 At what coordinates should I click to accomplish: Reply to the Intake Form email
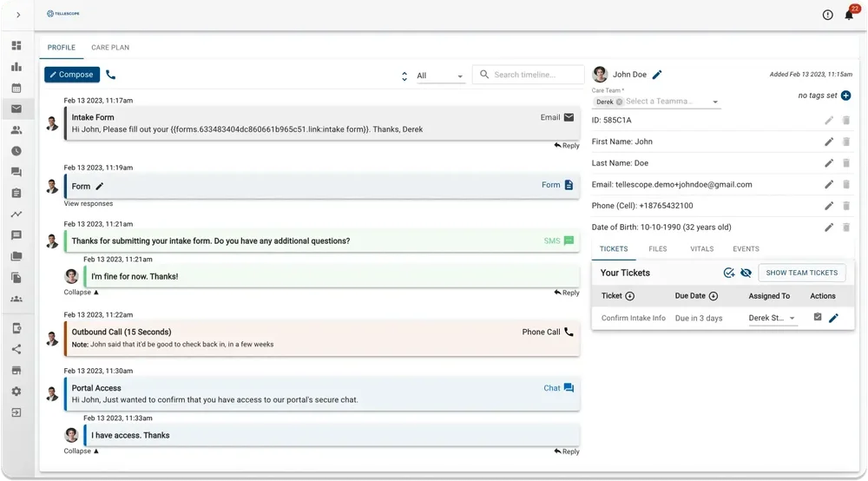click(x=567, y=146)
